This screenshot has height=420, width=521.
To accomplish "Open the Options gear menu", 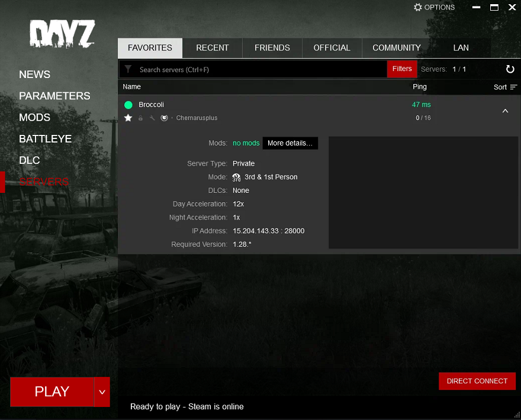I will coord(434,7).
